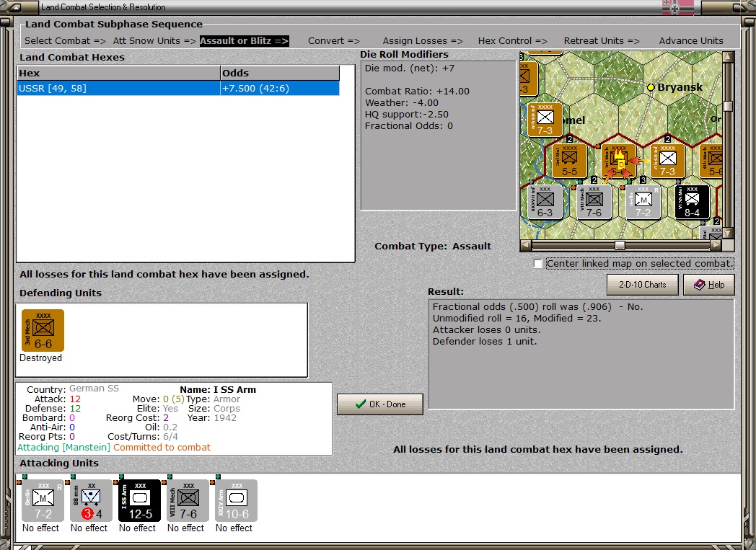Select the I SS Arm 12-5 unit

pos(139,500)
